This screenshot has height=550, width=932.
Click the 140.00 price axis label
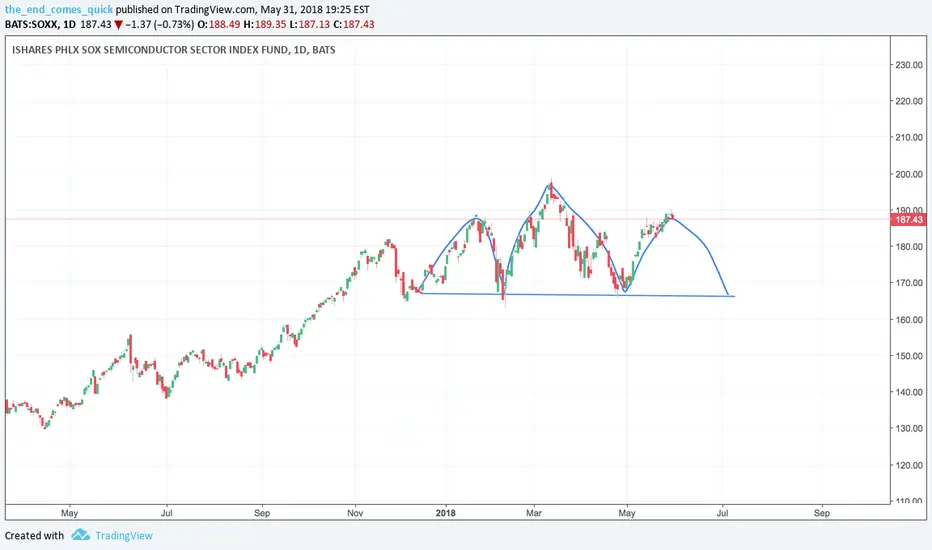click(x=909, y=392)
